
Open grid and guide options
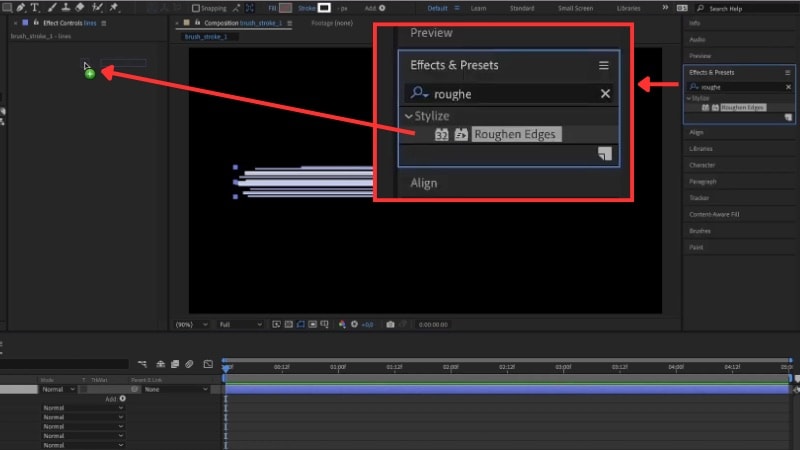[324, 324]
